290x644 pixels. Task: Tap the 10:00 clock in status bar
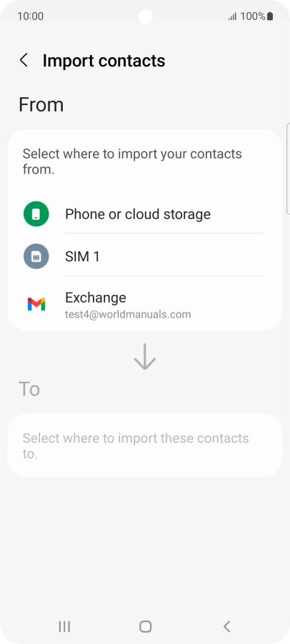click(x=31, y=16)
